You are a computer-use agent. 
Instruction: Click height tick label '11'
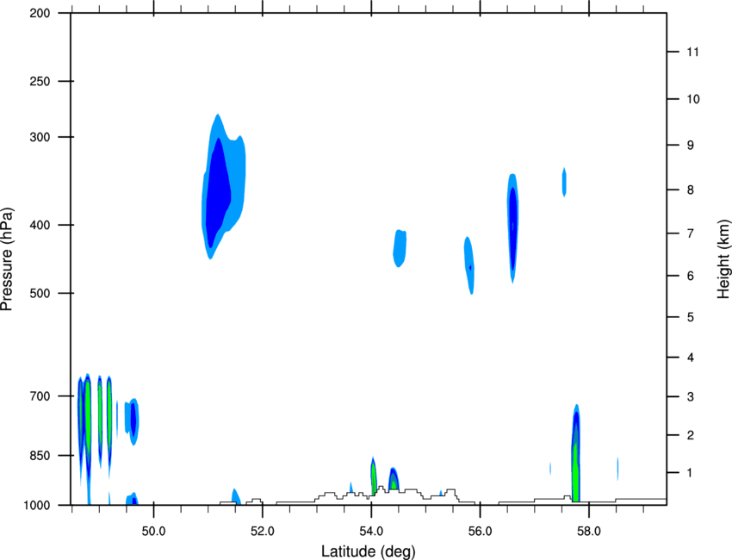coord(692,52)
